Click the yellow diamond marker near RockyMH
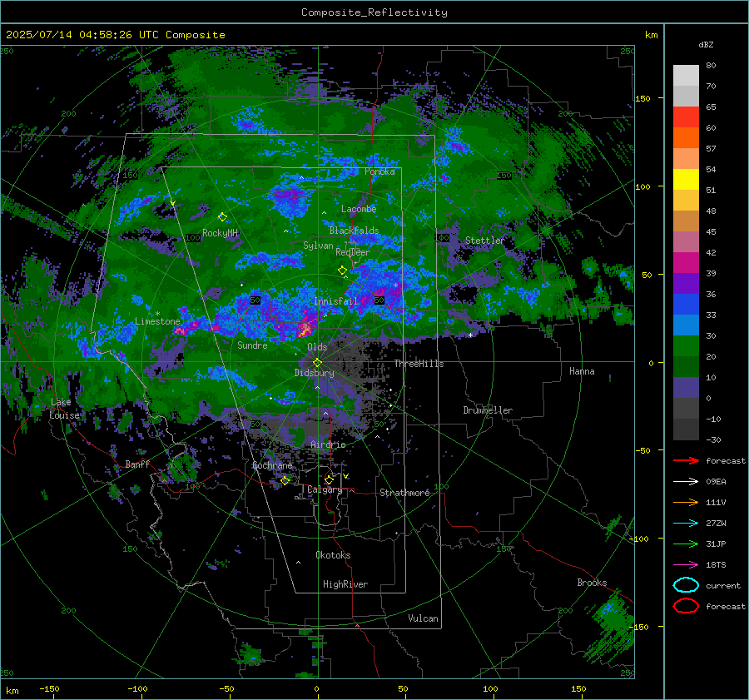 tap(222, 217)
